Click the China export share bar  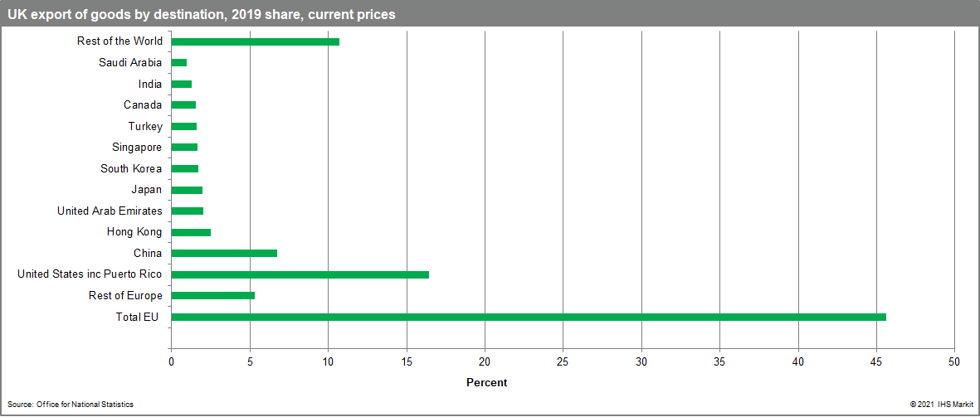point(224,253)
